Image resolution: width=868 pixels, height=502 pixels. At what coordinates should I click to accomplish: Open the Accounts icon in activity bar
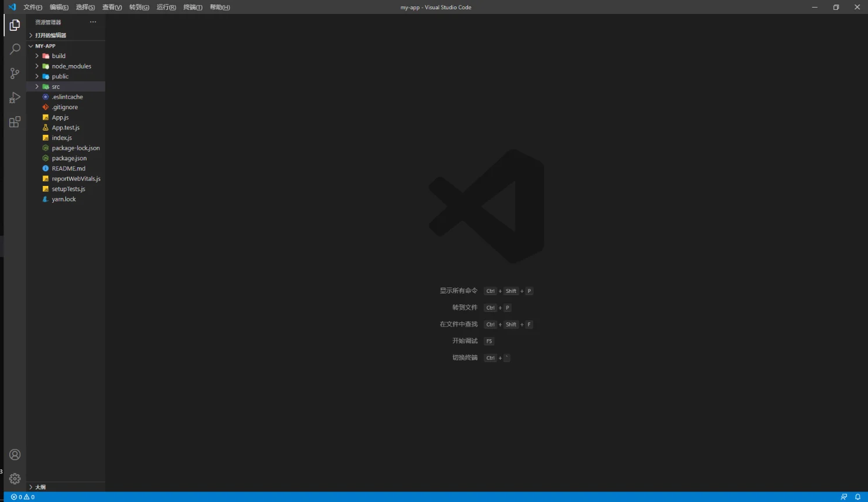click(x=15, y=454)
